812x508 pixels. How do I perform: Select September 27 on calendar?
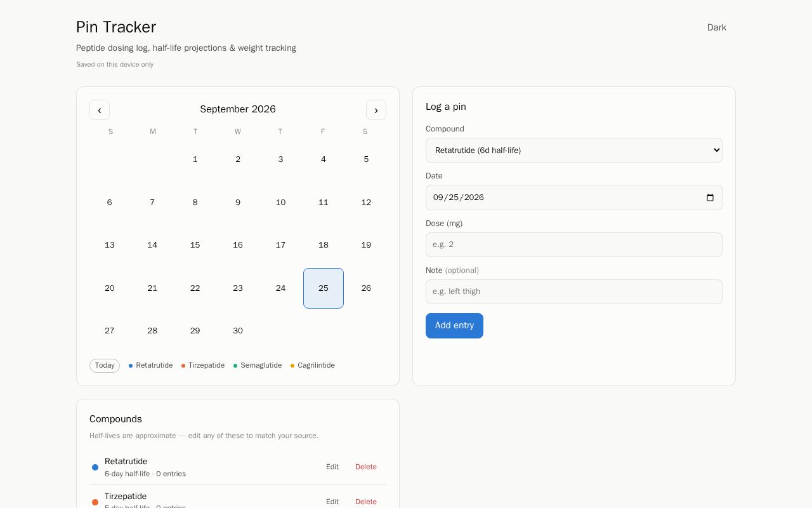point(110,331)
